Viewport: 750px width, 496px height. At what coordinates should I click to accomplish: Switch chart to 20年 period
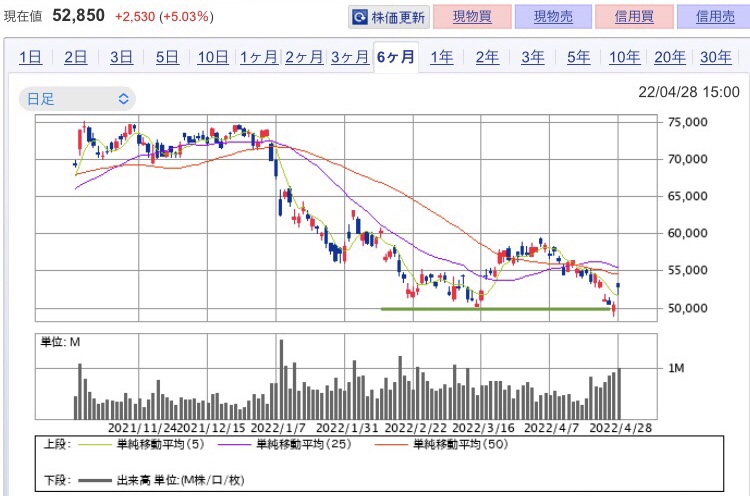[x=670, y=57]
